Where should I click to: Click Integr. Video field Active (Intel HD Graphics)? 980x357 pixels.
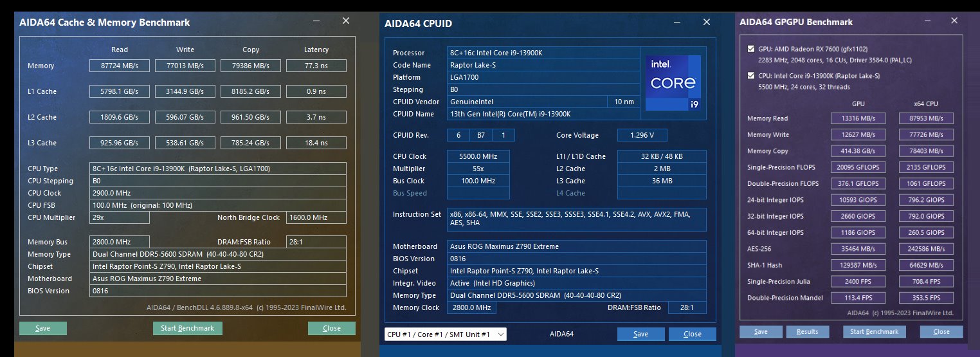[x=577, y=283]
